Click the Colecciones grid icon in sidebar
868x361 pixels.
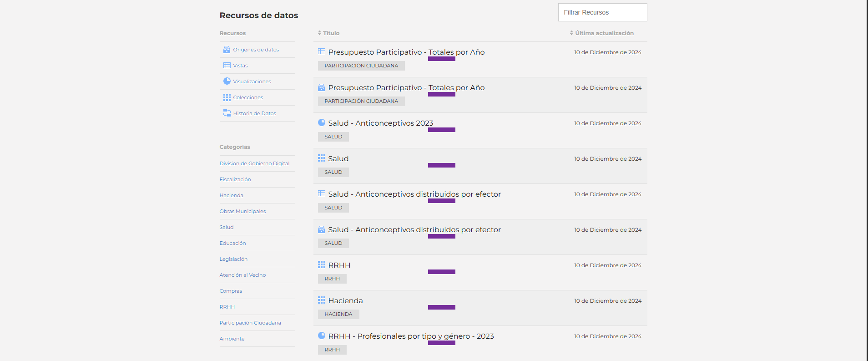[227, 97]
